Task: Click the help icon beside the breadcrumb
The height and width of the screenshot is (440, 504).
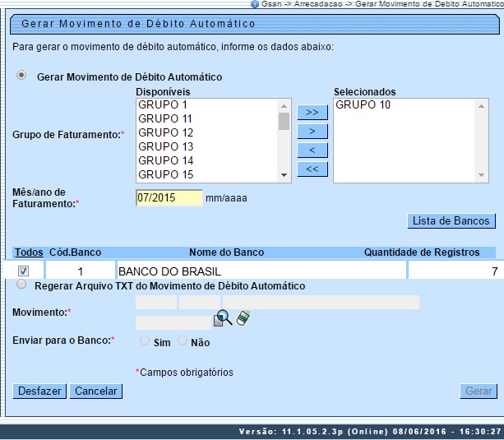Action: (255, 4)
